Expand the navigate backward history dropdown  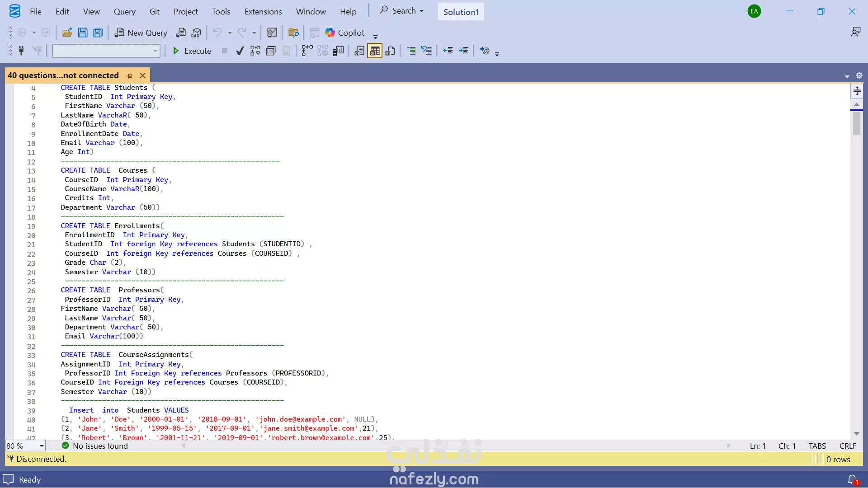tap(34, 33)
